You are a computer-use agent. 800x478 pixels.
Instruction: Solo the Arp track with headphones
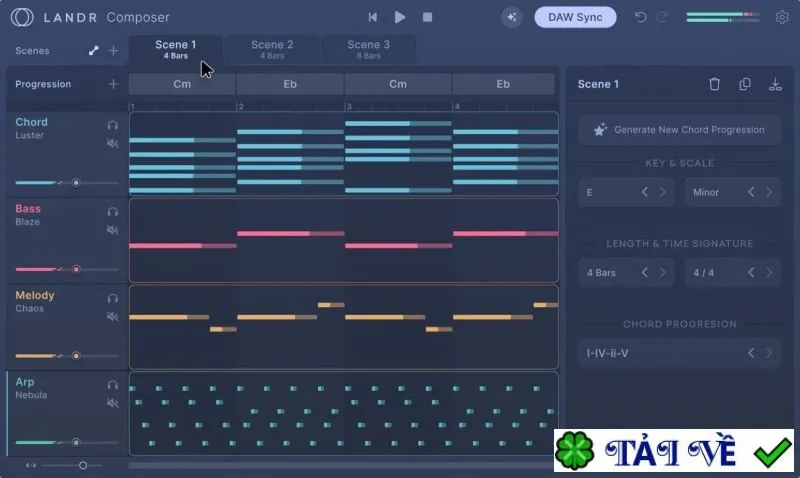coord(113,385)
